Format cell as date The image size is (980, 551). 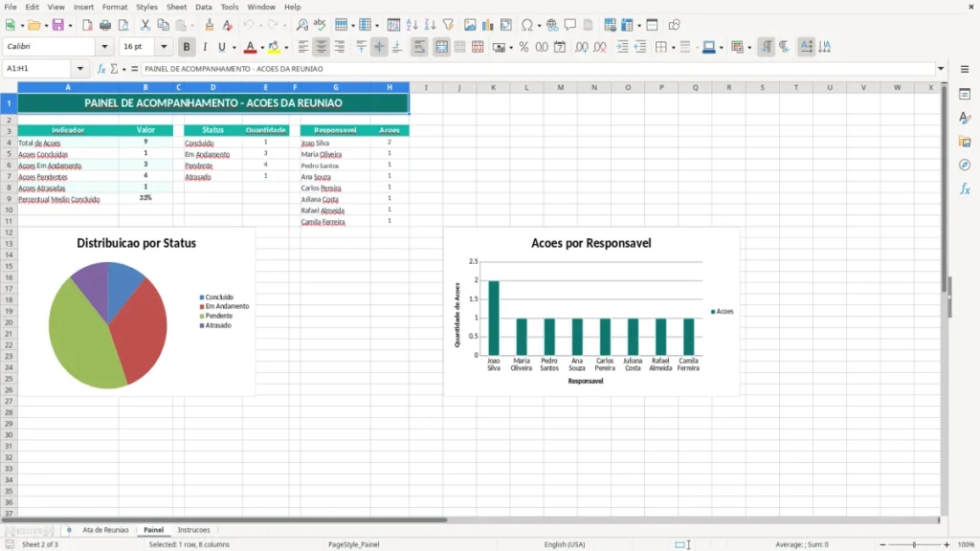click(x=560, y=47)
